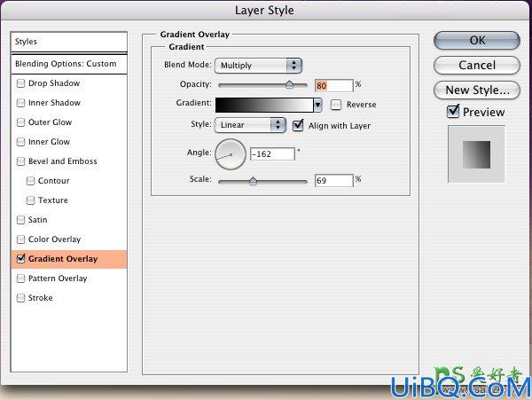Select the Color Overlay label

(55, 239)
